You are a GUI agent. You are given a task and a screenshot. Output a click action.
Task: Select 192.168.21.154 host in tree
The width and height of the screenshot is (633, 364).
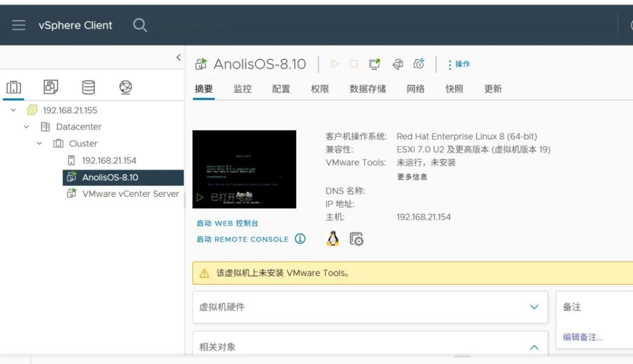coord(109,160)
